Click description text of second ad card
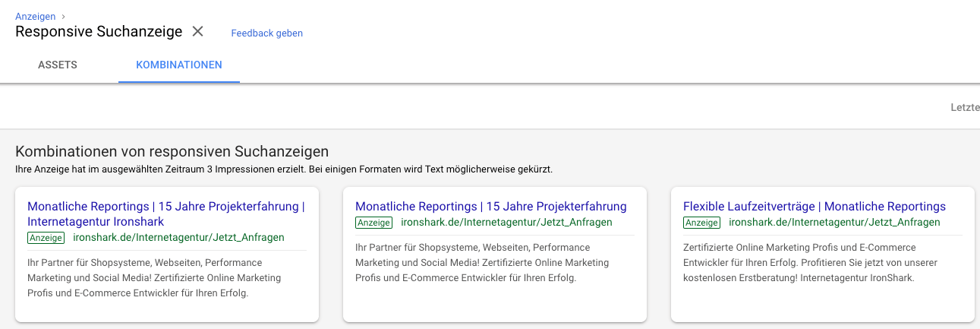 (x=482, y=262)
